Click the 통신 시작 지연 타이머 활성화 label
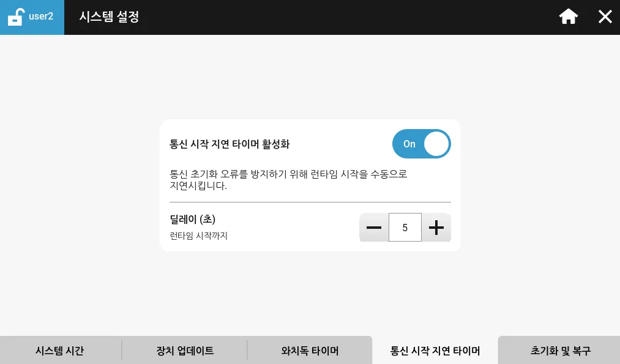Screen dimensions: 620x364 tap(230, 144)
